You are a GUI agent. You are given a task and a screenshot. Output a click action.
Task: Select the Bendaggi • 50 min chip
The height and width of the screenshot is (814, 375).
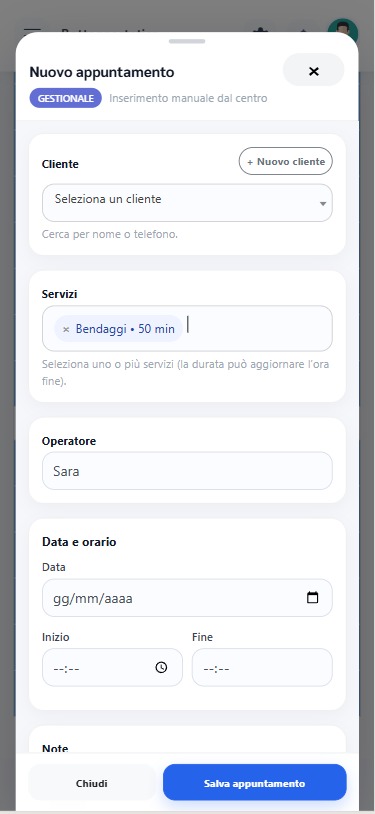[x=118, y=329]
